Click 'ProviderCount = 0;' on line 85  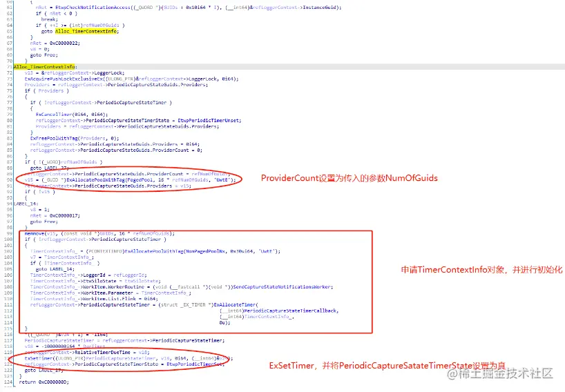pyautogui.click(x=178, y=150)
